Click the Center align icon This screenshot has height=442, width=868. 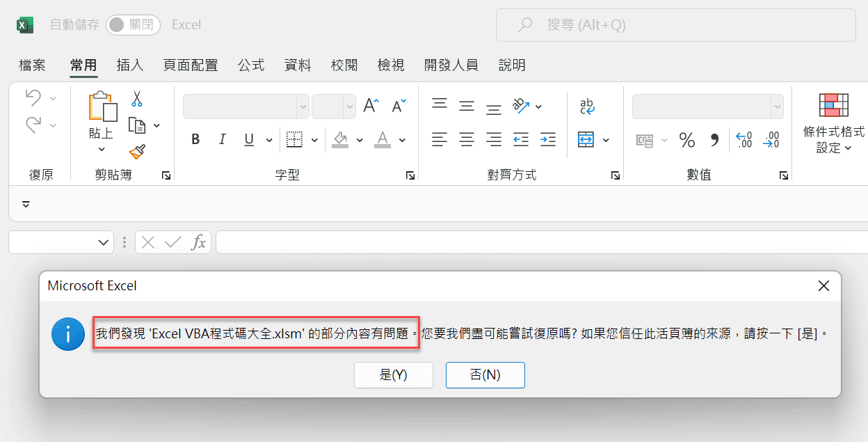point(467,139)
